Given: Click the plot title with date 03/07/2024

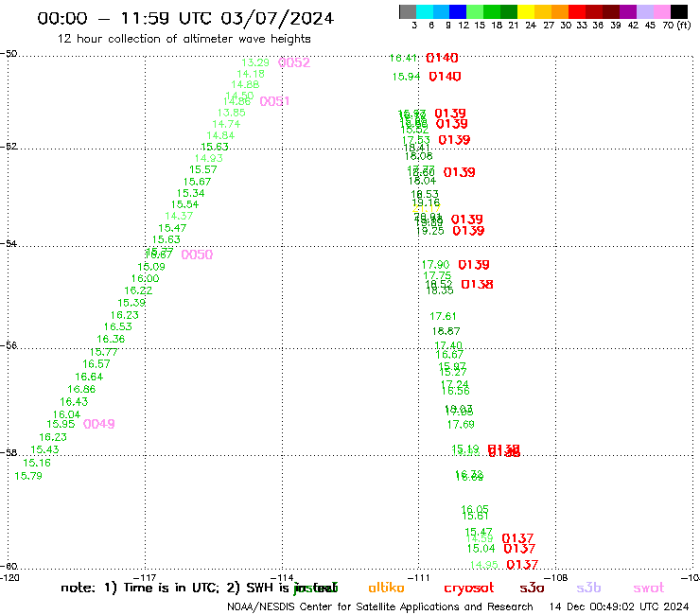Looking at the screenshot, I should (185, 18).
